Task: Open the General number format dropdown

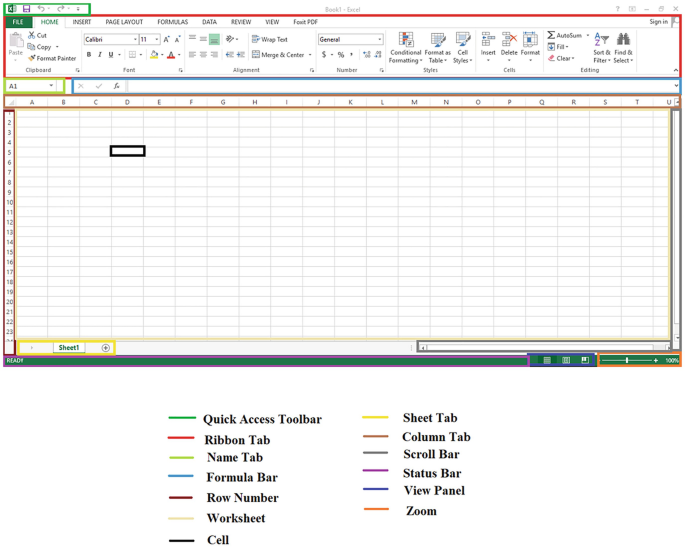Action: tap(380, 39)
